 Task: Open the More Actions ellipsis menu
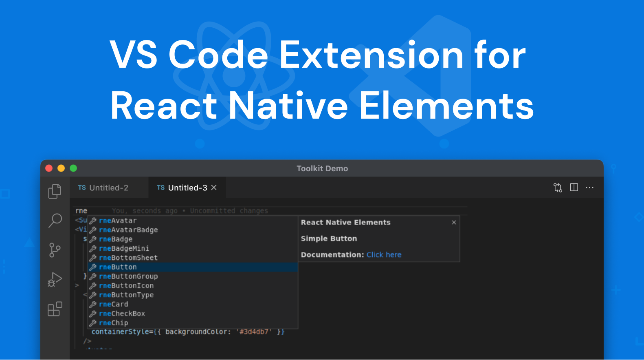[589, 188]
